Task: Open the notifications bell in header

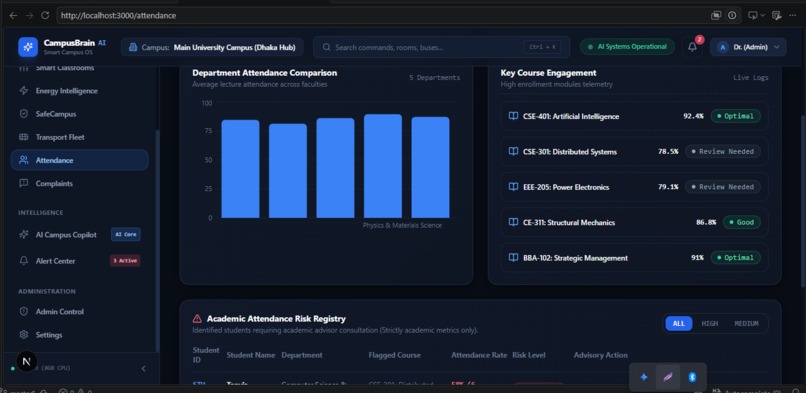Action: tap(692, 47)
